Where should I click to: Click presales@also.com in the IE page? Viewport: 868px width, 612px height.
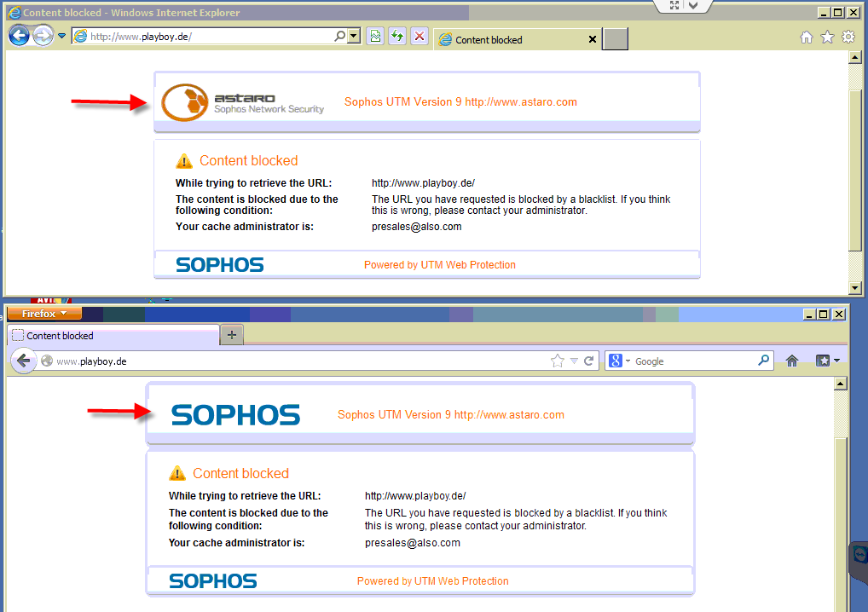[416, 227]
